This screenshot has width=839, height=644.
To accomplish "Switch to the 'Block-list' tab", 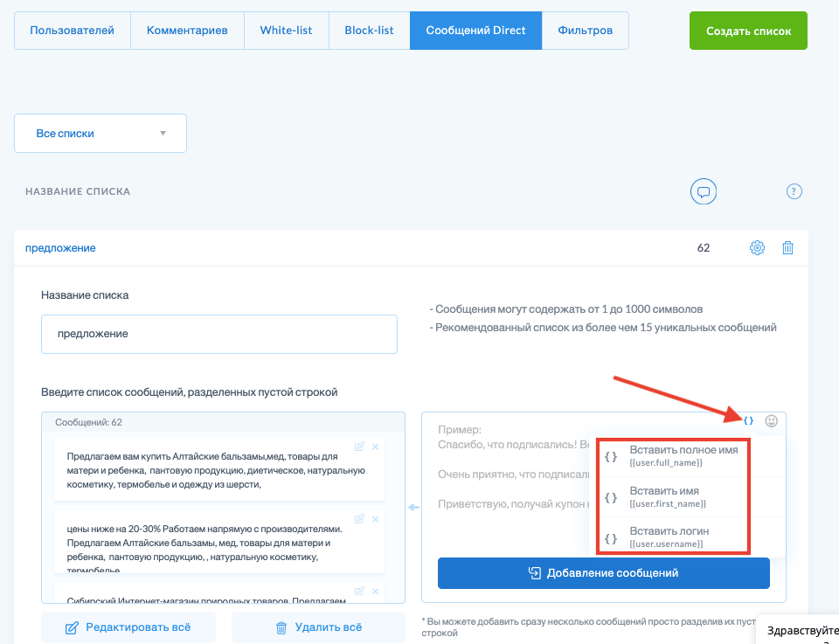I will (369, 31).
